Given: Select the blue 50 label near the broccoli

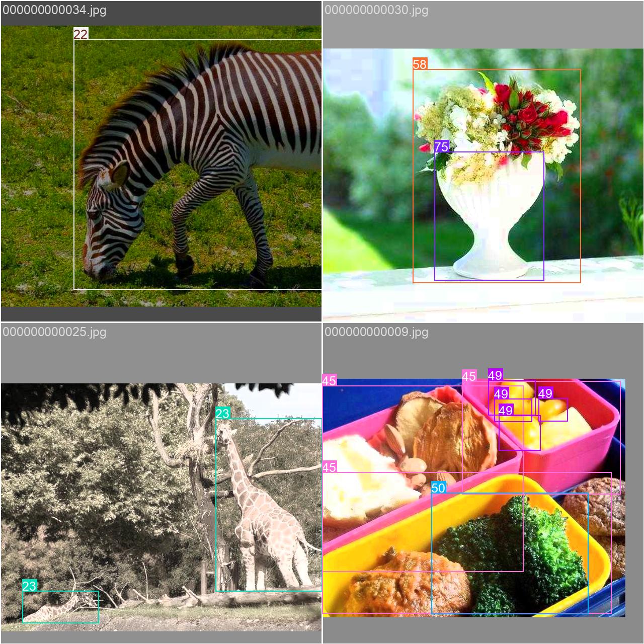Looking at the screenshot, I should [438, 488].
